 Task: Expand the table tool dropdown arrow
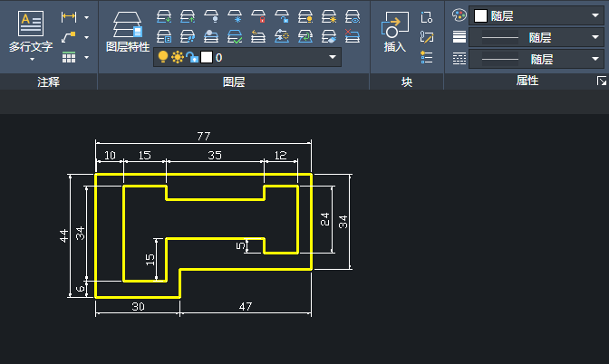pyautogui.click(x=87, y=58)
